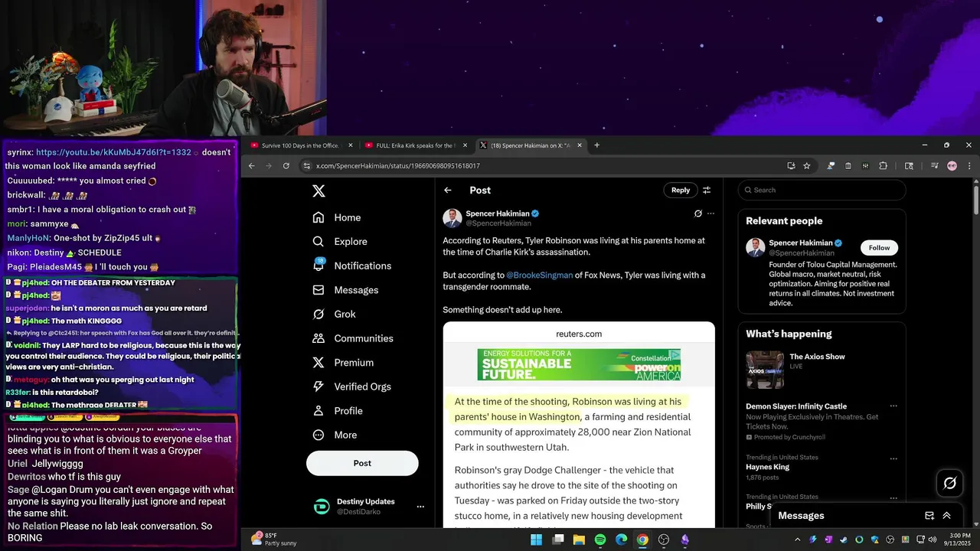Open Grok in X sidebar
980x551 pixels.
tap(335, 315)
